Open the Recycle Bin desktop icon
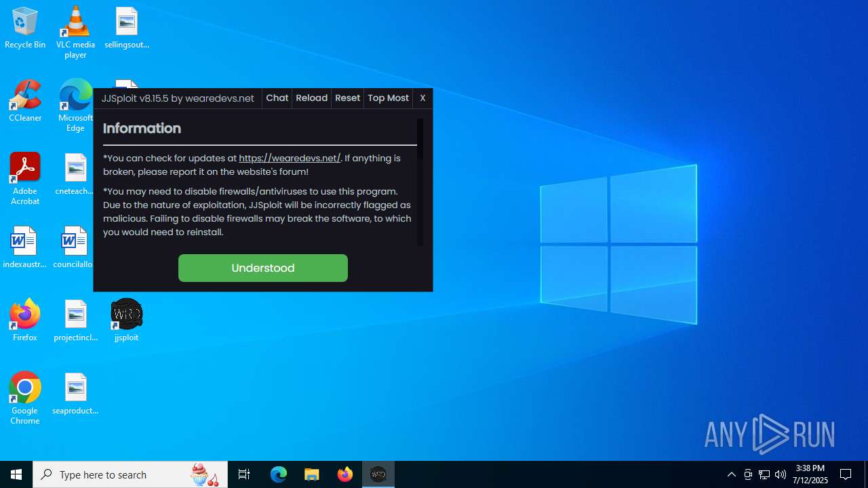Screen dimensions: 868x488 pos(25,28)
